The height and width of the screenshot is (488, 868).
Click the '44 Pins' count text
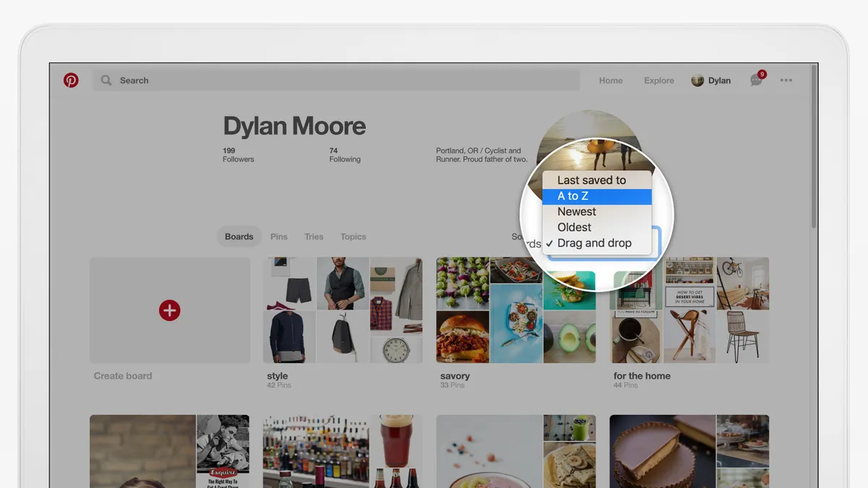click(x=626, y=385)
